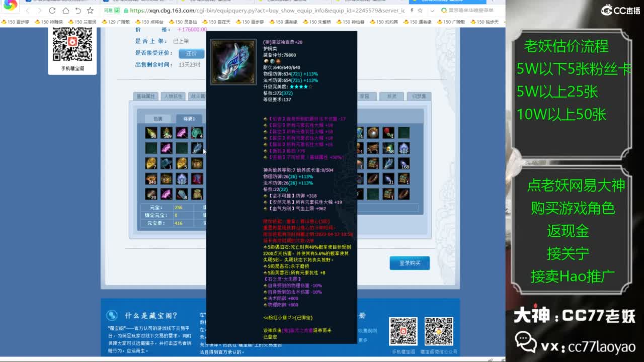This screenshot has width=644, height=362.
Task: Click the 元宝 value 256
Action: click(x=178, y=208)
